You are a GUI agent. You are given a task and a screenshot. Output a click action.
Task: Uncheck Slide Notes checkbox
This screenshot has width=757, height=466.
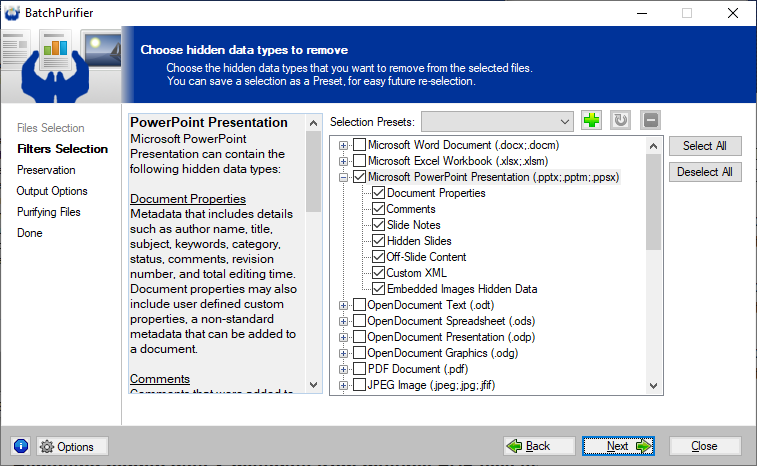click(378, 225)
